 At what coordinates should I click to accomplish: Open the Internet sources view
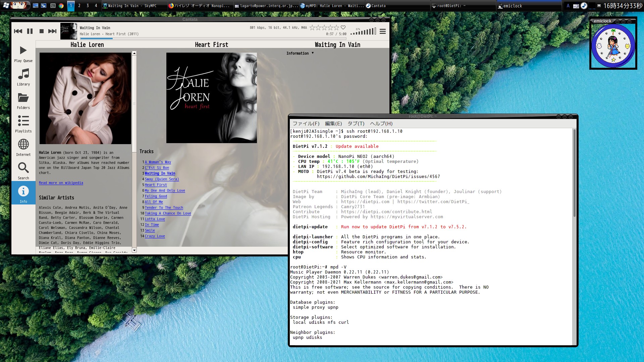[x=23, y=147]
